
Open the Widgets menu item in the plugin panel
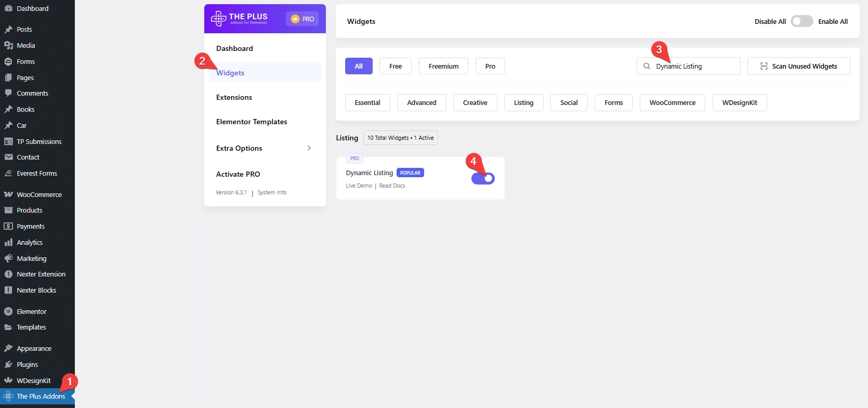230,73
